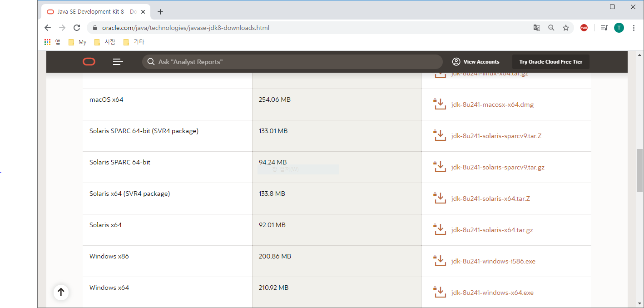Click the Windows x86 row label
Image resolution: width=644 pixels, height=308 pixels.
[109, 256]
